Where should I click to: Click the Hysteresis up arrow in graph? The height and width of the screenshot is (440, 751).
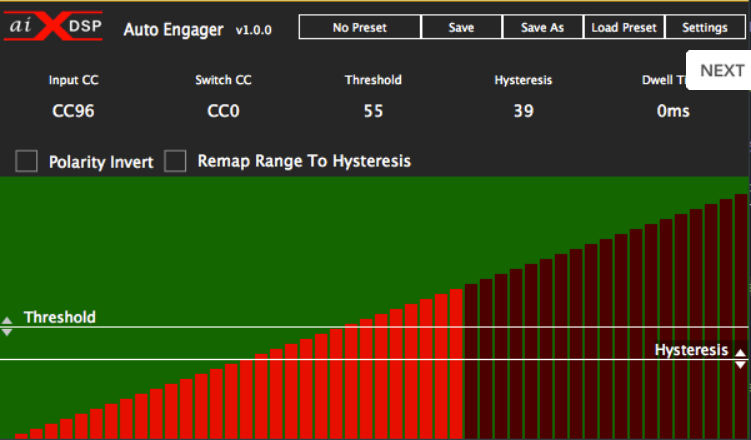click(x=740, y=353)
